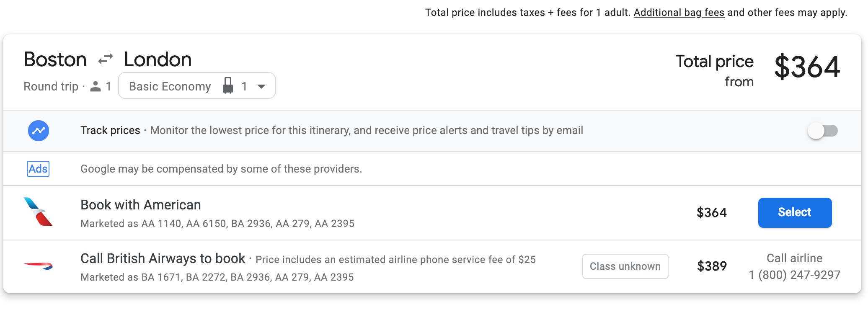Click the Class unknown badge
The image size is (868, 320).
[625, 266]
